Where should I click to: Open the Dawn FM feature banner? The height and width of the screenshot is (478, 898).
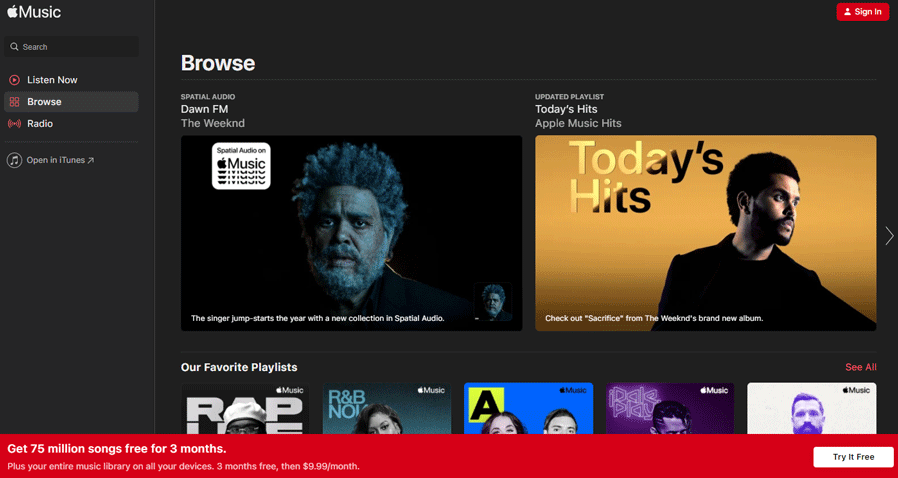pos(352,233)
